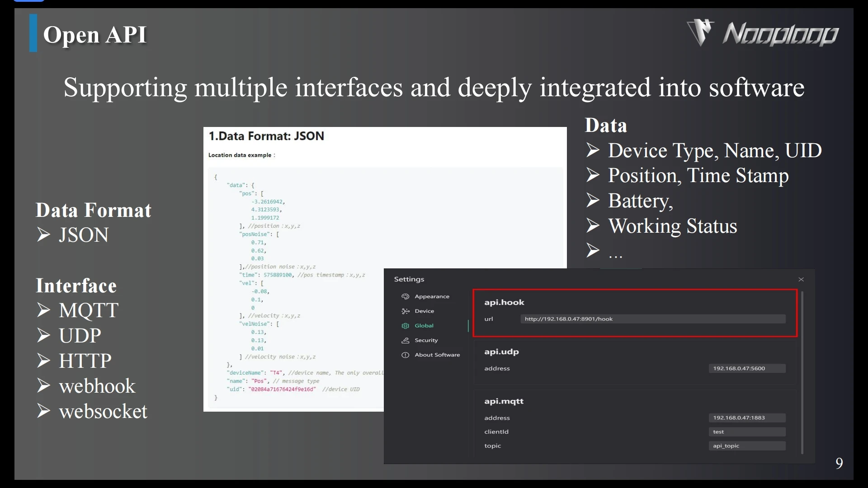Click the Appearance palette icon in Settings
This screenshot has height=488, width=868.
tap(405, 296)
